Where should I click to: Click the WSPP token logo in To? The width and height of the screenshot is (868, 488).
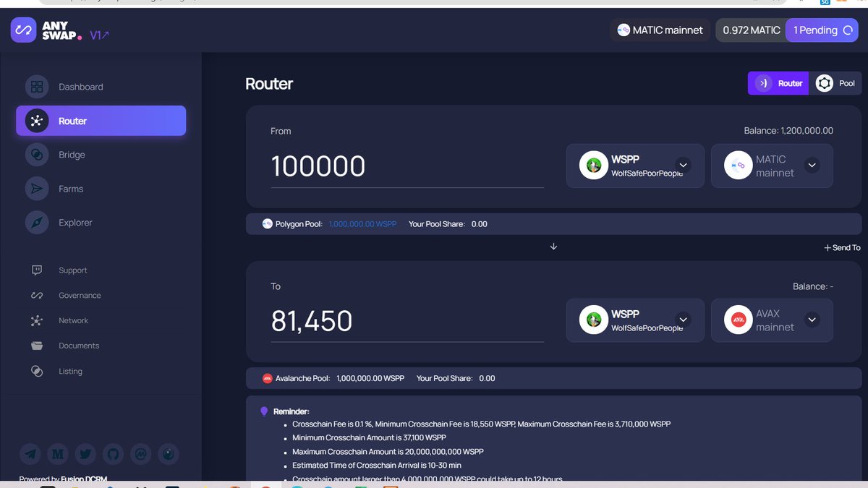click(594, 320)
